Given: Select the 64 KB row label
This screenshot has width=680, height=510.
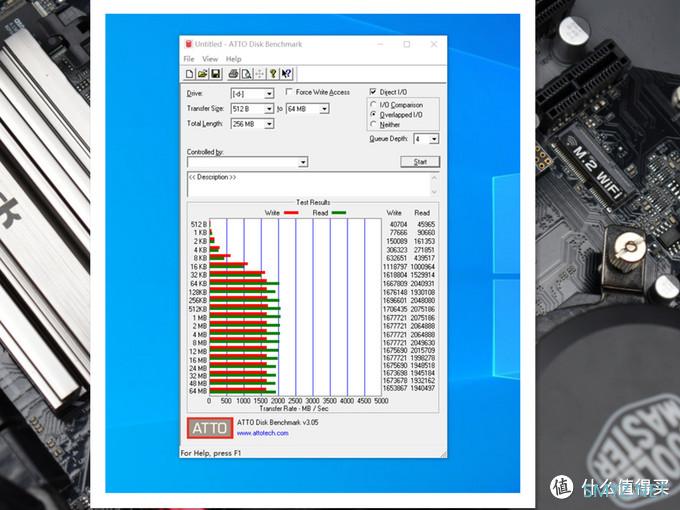Looking at the screenshot, I should (x=199, y=284).
